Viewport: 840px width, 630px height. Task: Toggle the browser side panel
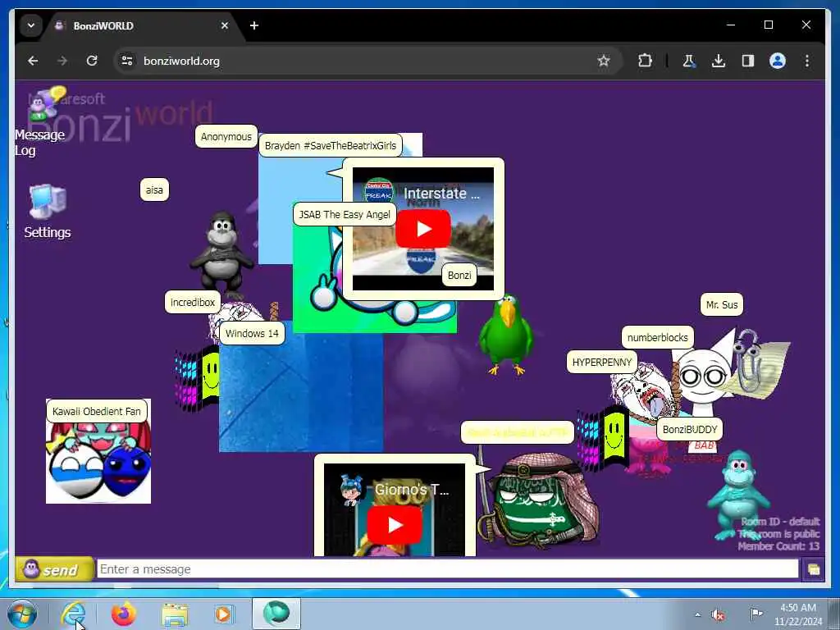tap(748, 61)
